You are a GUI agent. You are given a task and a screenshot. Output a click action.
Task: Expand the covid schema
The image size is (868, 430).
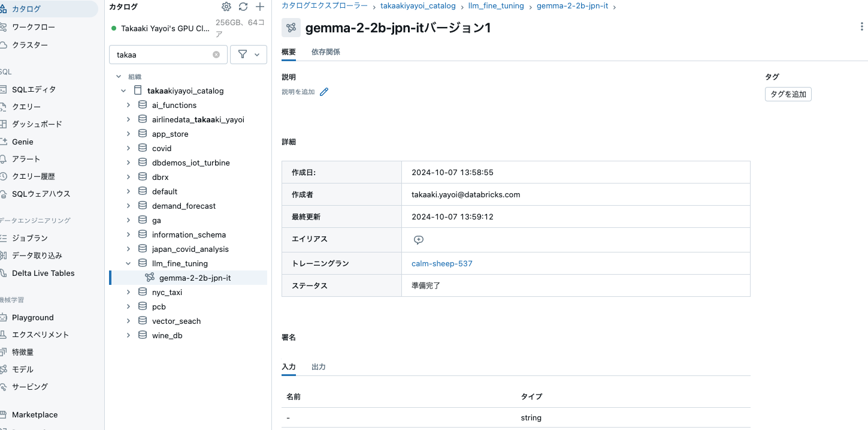(128, 148)
